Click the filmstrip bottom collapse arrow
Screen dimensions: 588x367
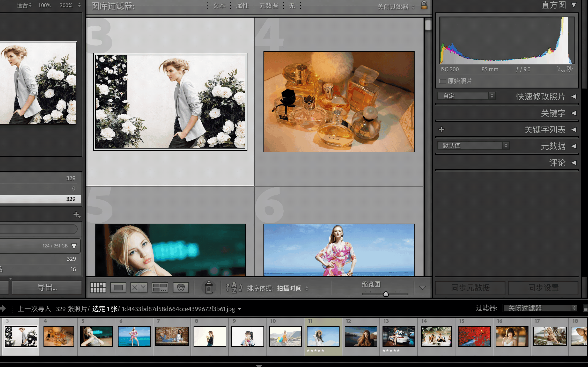[259, 365]
